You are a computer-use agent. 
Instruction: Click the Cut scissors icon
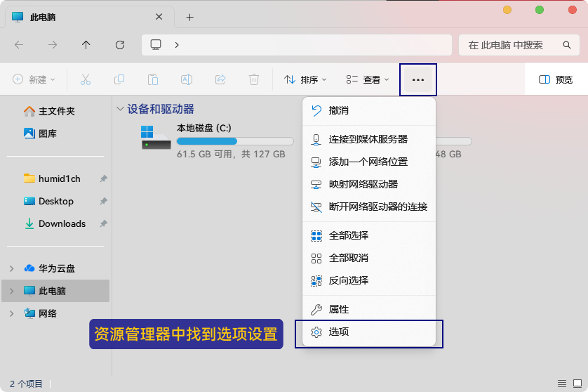click(x=86, y=79)
